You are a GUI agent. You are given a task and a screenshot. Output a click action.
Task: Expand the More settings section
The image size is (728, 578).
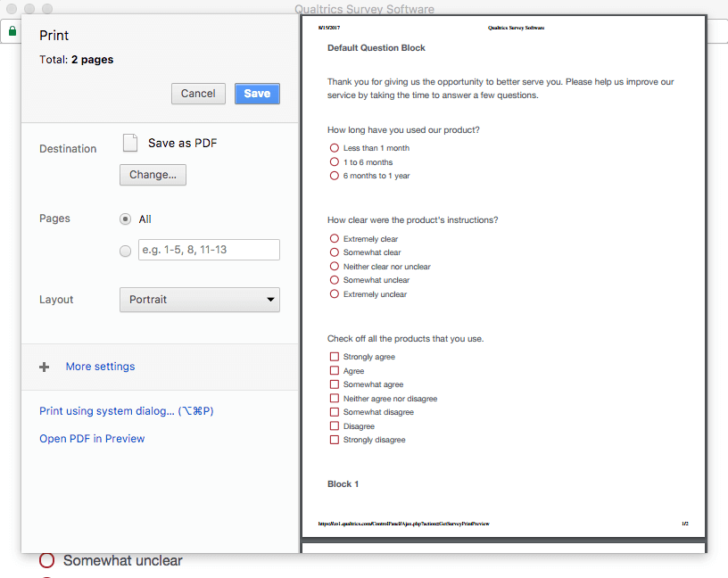tap(100, 366)
